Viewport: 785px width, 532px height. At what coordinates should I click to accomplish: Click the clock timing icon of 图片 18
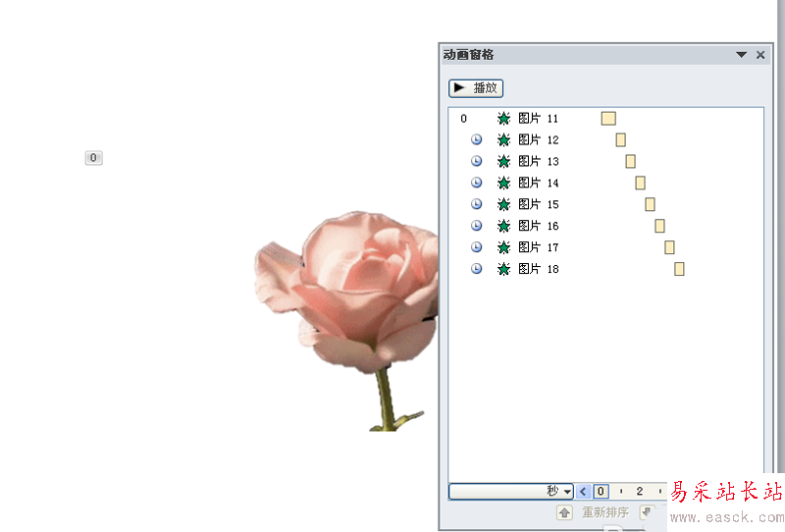pyautogui.click(x=477, y=269)
